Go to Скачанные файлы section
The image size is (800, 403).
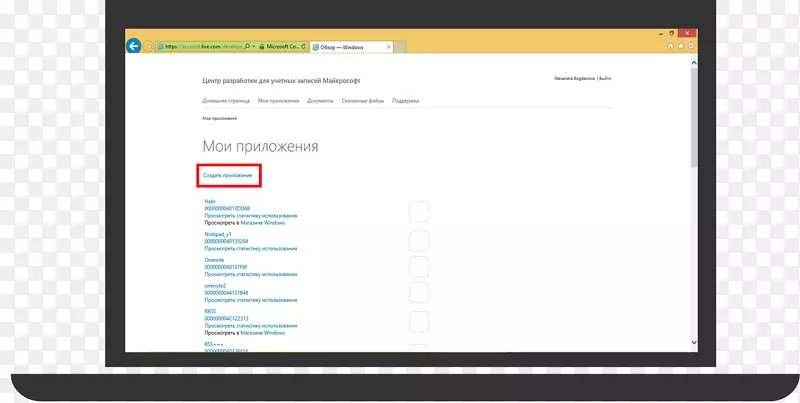[363, 101]
